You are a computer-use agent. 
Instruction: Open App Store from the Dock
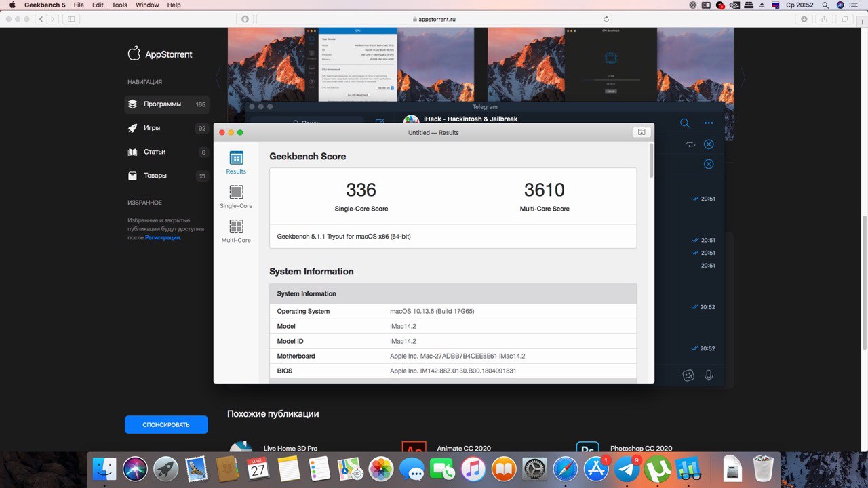(x=597, y=468)
